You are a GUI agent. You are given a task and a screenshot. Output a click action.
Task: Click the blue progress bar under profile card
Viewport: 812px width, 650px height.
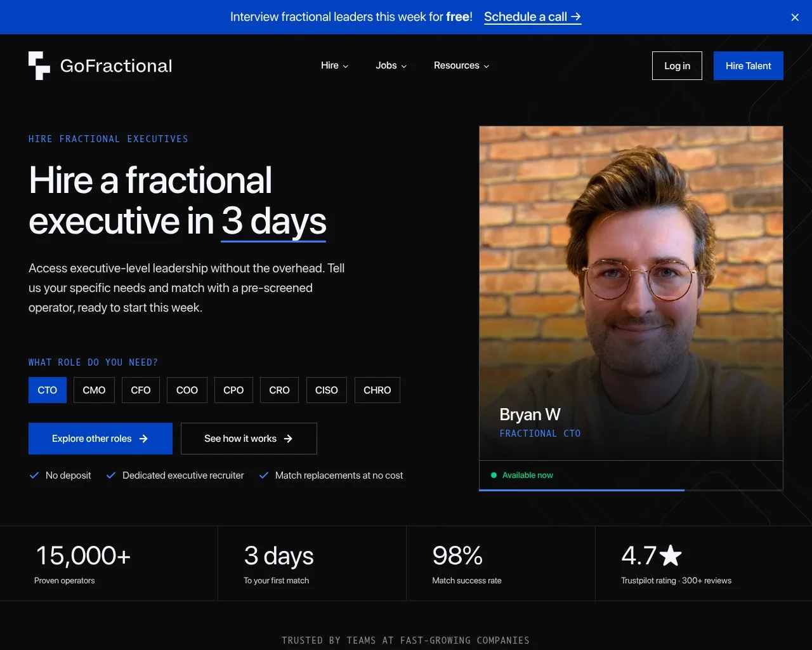click(x=582, y=490)
